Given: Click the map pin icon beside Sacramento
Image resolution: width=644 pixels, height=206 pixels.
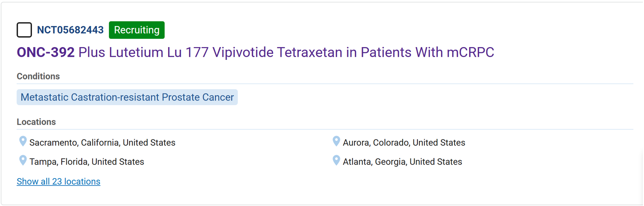Looking at the screenshot, I should click(23, 141).
